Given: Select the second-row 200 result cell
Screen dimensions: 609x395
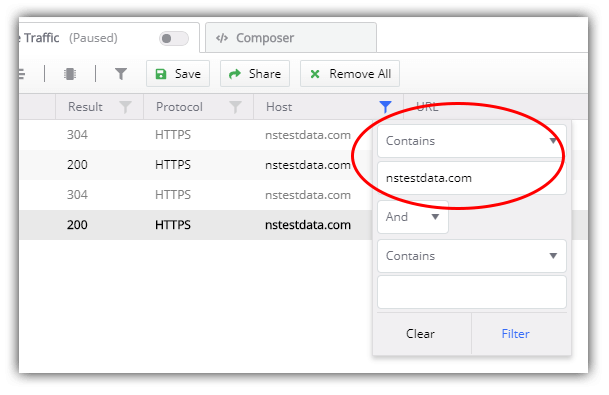Looking at the screenshot, I should [x=77, y=165].
